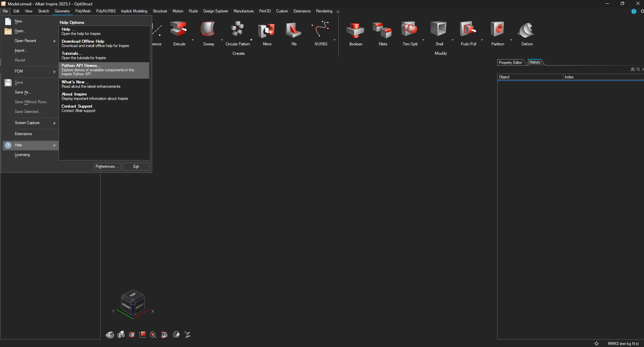Open What's New help entry
644x347 pixels.
(104, 84)
